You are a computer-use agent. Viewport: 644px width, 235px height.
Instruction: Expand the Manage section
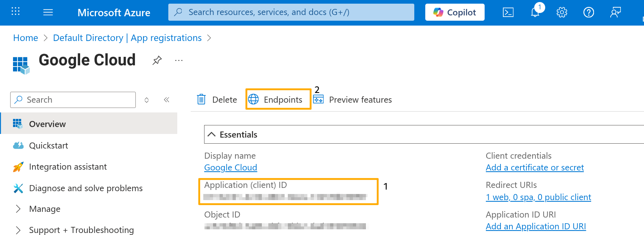pos(18,209)
